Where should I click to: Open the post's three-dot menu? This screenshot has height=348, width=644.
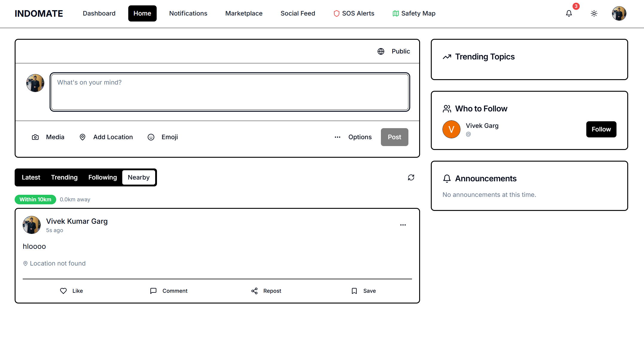click(403, 225)
